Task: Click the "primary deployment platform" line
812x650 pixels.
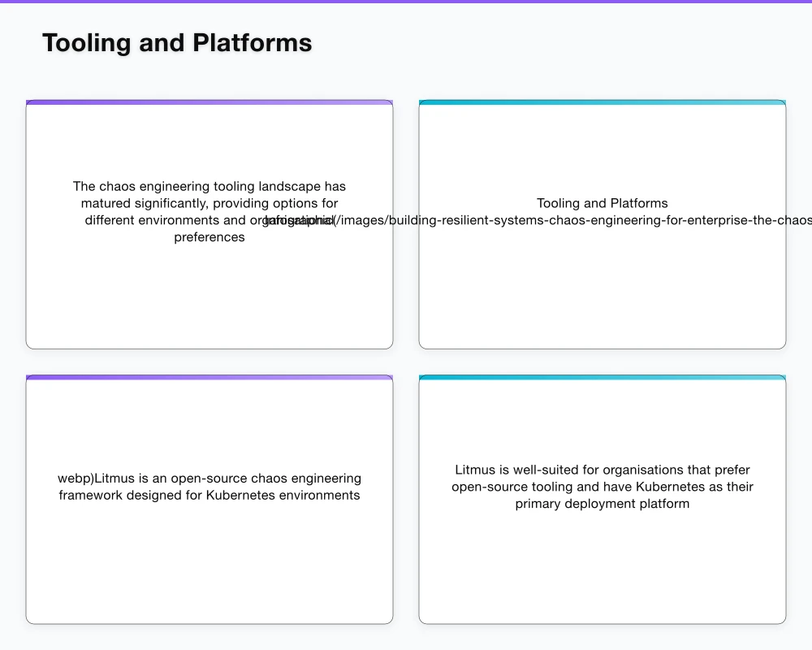Action: click(x=603, y=504)
